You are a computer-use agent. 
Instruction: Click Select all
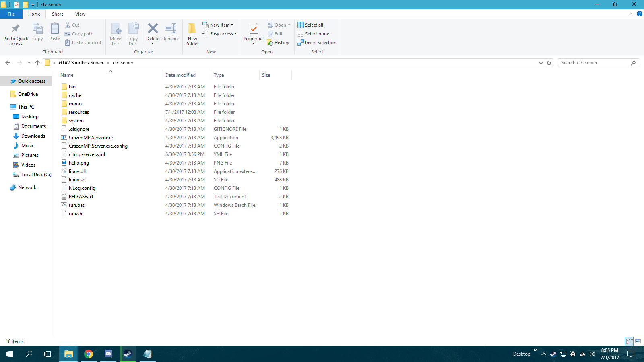(x=310, y=25)
